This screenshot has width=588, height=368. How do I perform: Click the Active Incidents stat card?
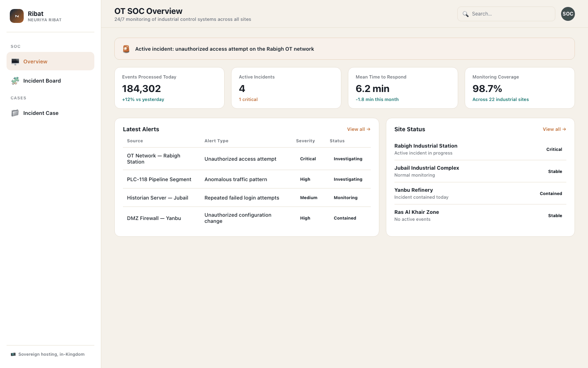pyautogui.click(x=286, y=88)
